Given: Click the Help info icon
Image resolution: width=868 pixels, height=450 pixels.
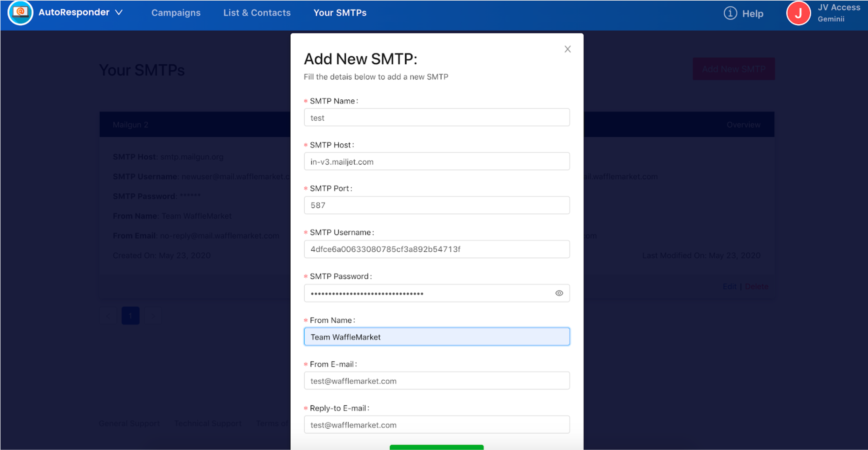Looking at the screenshot, I should click(x=730, y=14).
